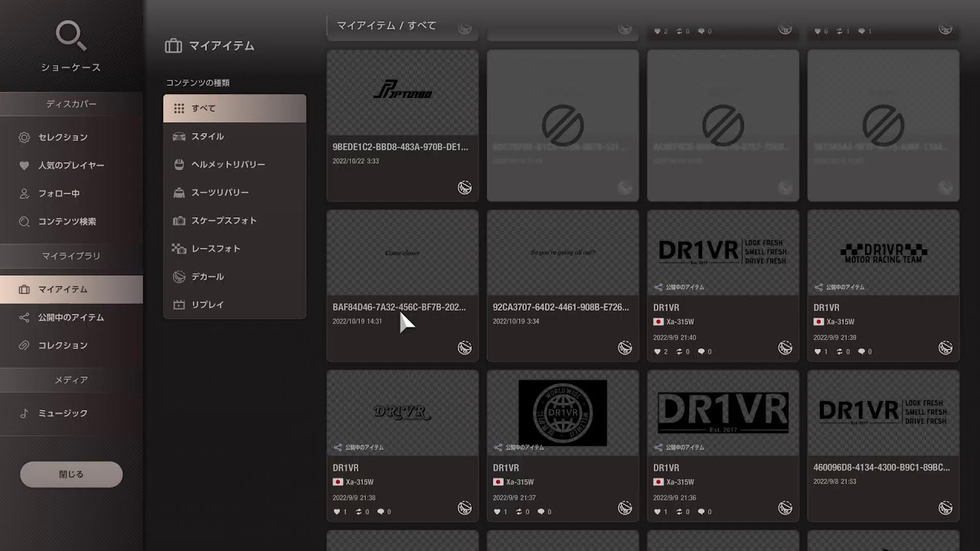Click the Showcase magnifier icon
The height and width of the screenshot is (551, 980).
click(x=71, y=36)
